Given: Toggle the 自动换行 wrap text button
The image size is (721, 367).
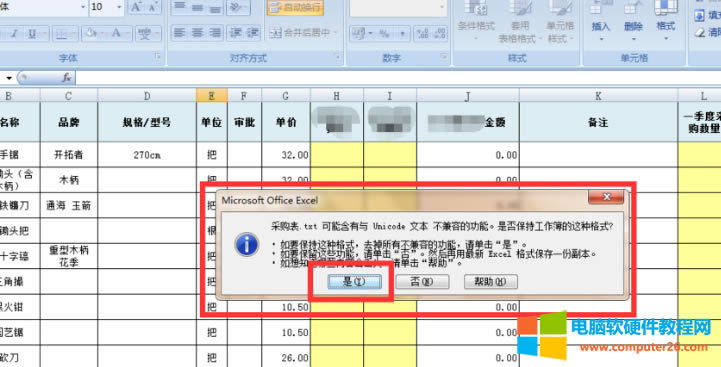Looking at the screenshot, I should pyautogui.click(x=295, y=7).
